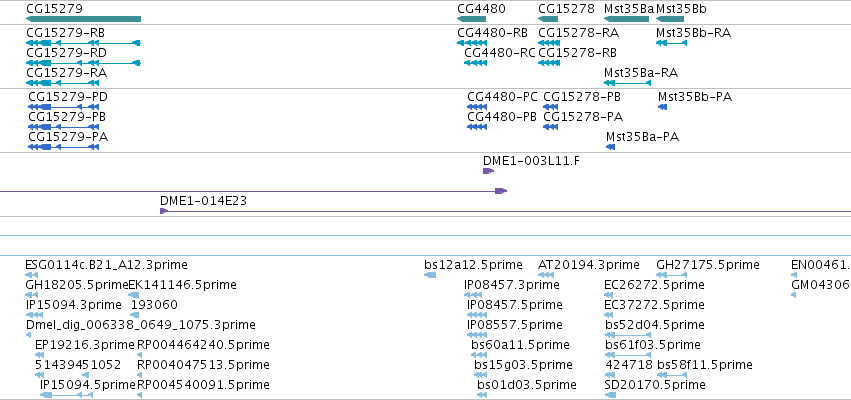Viewport: 851px width, 400px height.
Task: Click the CG4480 gene feature
Action: [471, 20]
